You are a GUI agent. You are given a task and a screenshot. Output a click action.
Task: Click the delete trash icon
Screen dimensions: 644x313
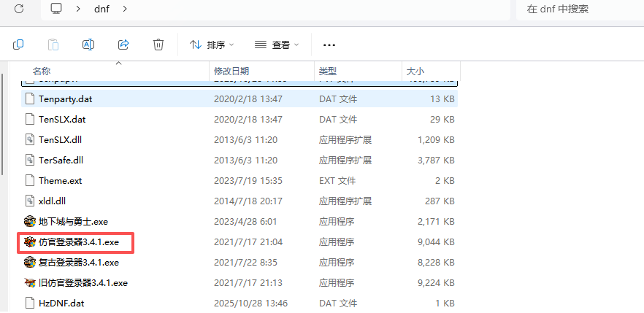pyautogui.click(x=158, y=45)
